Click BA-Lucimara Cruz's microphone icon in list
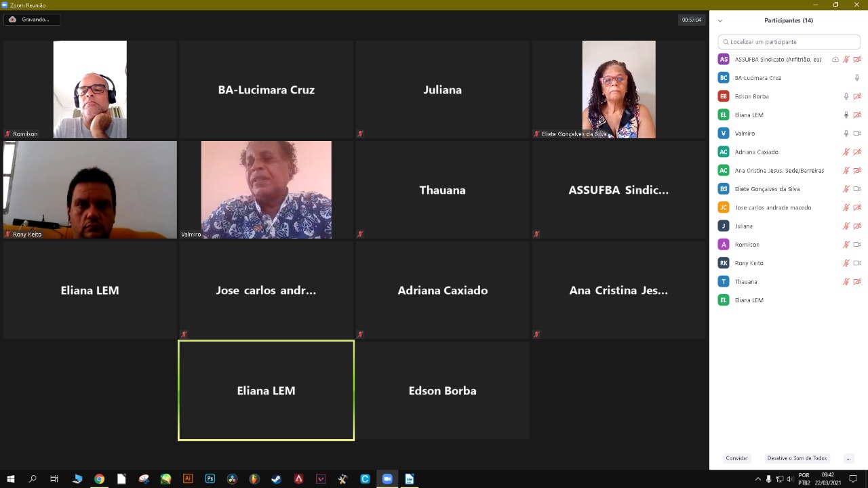This screenshot has width=868, height=488. [856, 78]
